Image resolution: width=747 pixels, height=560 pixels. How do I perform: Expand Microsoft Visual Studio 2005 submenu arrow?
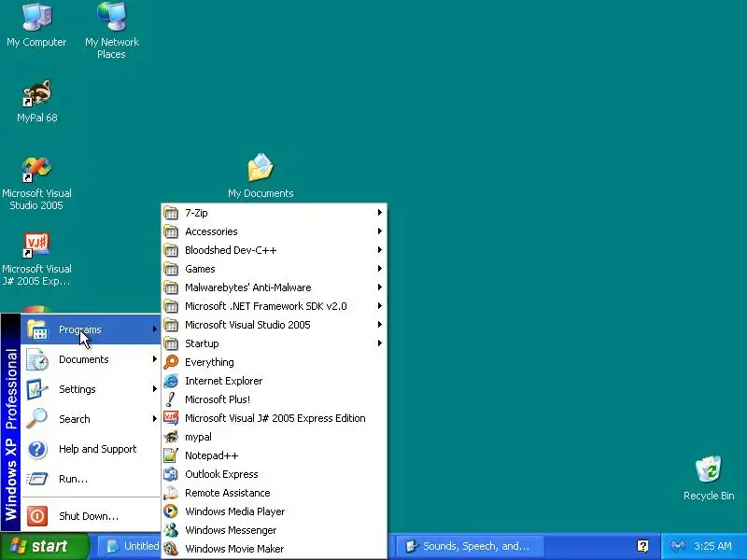coord(380,324)
